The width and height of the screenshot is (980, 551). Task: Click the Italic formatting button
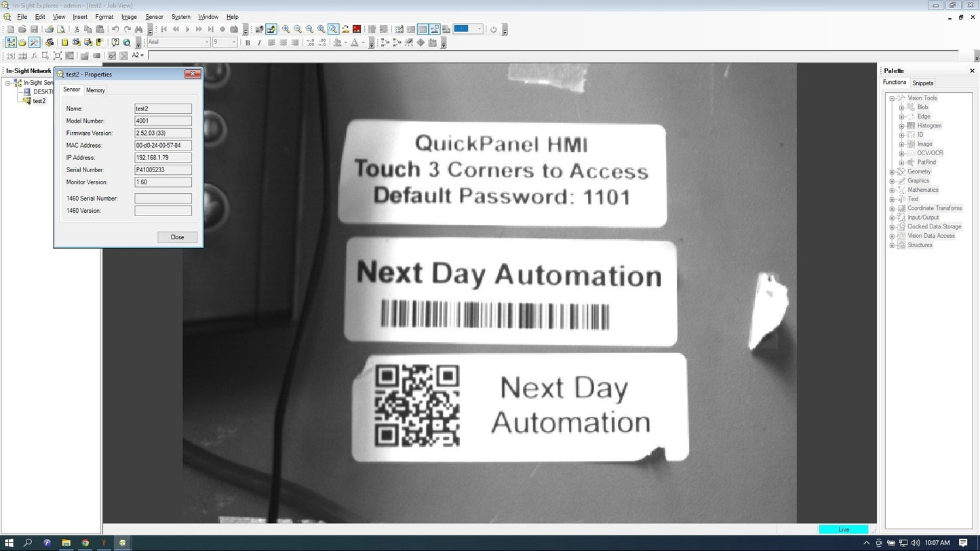[259, 43]
